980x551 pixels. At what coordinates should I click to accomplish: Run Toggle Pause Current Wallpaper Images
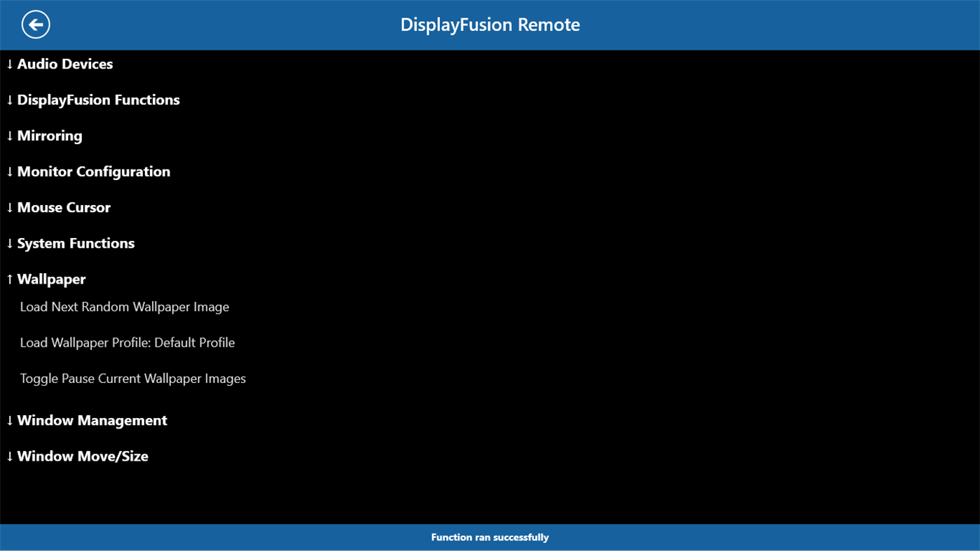tap(132, 378)
